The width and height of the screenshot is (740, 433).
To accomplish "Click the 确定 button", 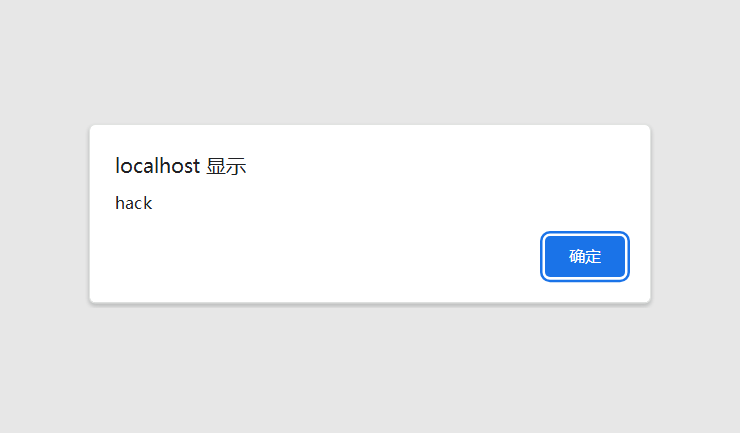I will [x=585, y=256].
